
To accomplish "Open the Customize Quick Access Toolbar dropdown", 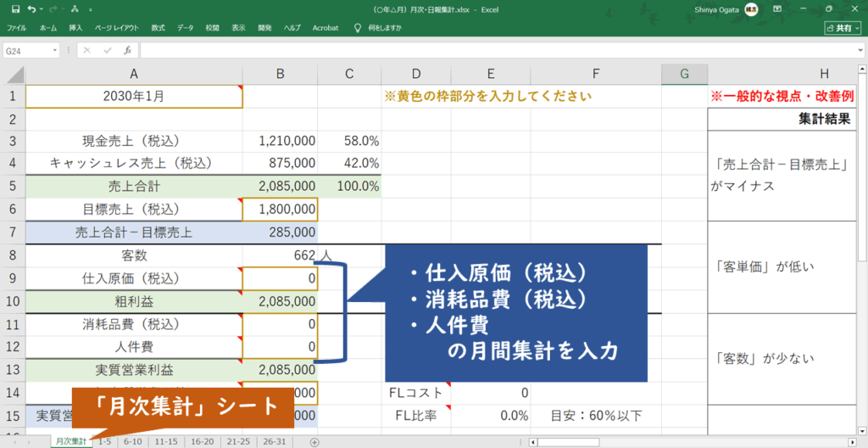I will (x=91, y=9).
